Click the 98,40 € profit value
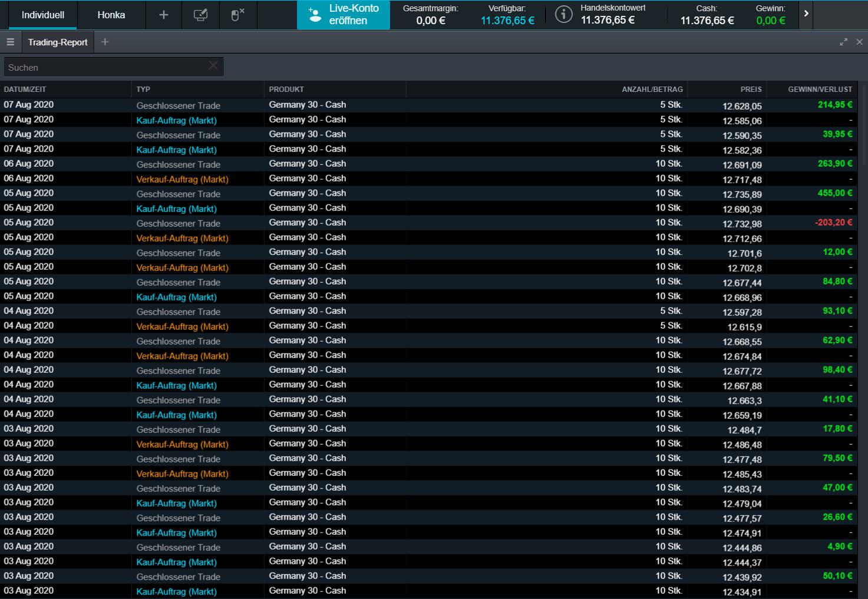Image resolution: width=868 pixels, height=599 pixels. 837,370
